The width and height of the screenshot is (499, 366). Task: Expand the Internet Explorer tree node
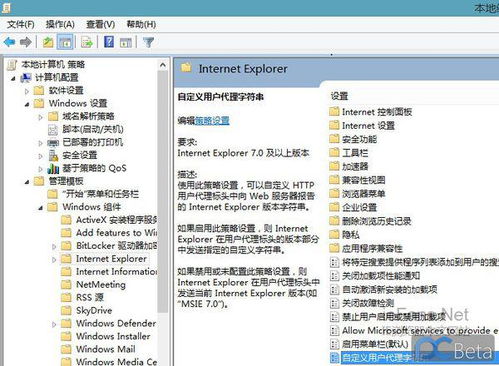[x=54, y=260]
